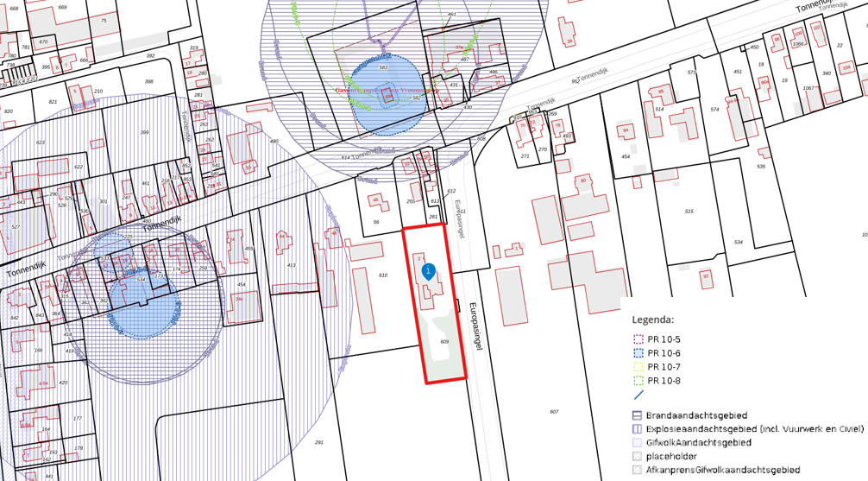Click parcel number 340

tap(827, 73)
